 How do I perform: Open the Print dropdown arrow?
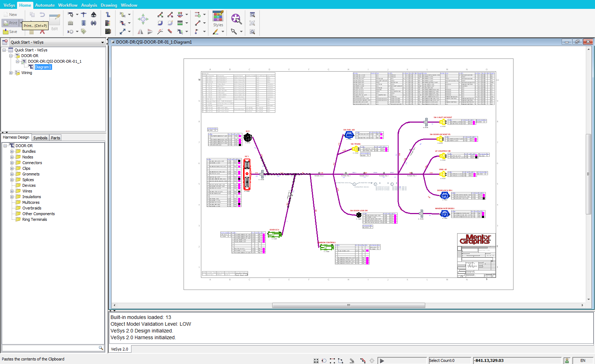point(21,23)
